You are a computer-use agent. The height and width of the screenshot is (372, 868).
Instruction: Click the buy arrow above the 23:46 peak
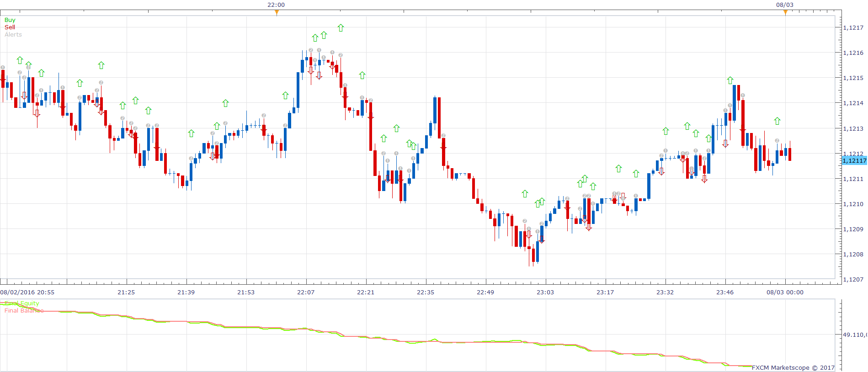[x=730, y=80]
